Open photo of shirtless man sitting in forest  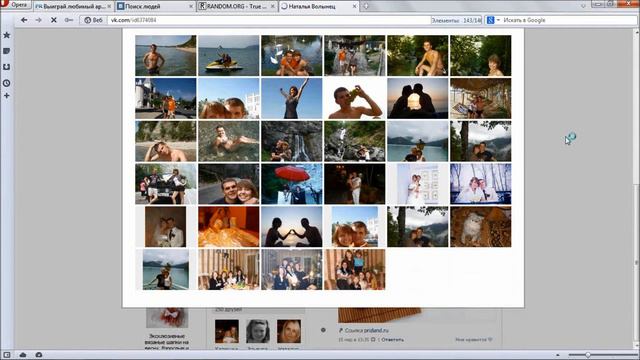pos(418,56)
